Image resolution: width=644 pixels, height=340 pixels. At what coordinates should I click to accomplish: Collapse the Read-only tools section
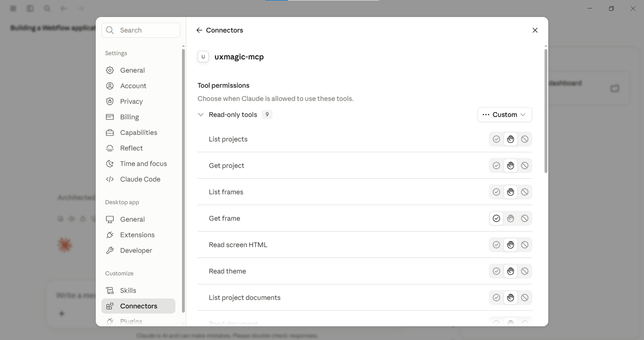coord(201,115)
